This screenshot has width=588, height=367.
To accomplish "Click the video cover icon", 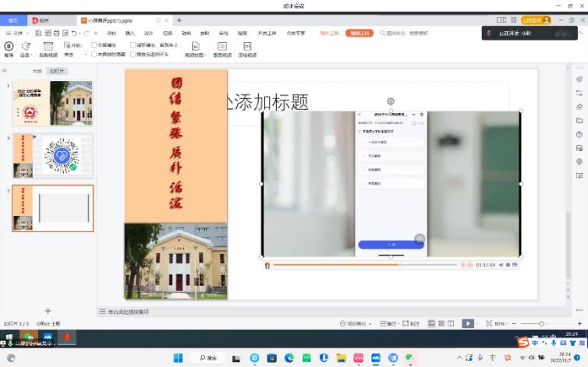I will pyautogui.click(x=194, y=48).
